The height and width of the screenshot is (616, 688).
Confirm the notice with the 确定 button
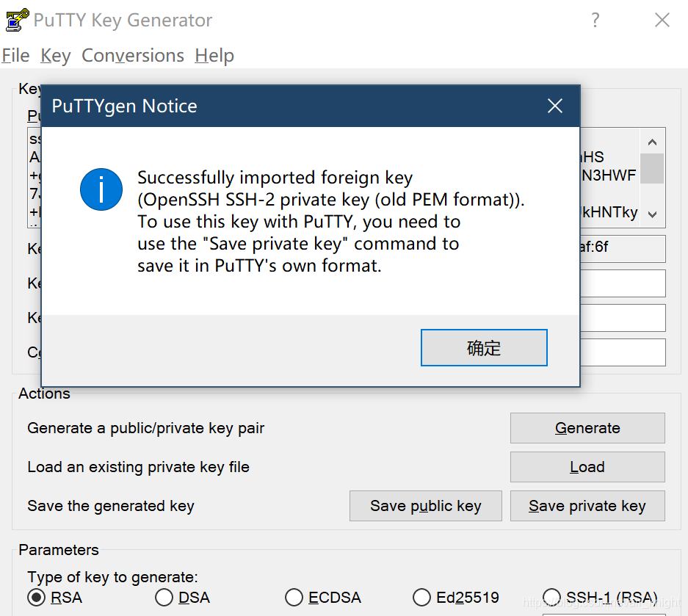[484, 347]
